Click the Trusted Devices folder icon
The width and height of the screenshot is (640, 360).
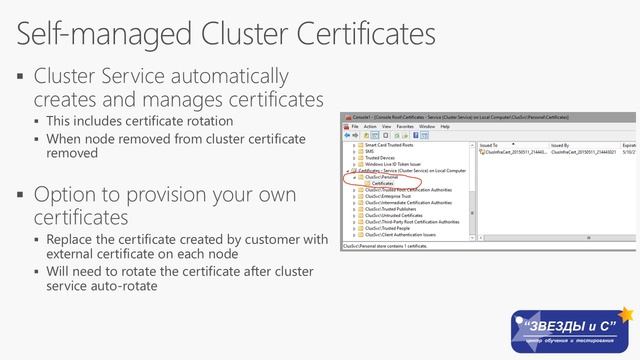pyautogui.click(x=361, y=158)
